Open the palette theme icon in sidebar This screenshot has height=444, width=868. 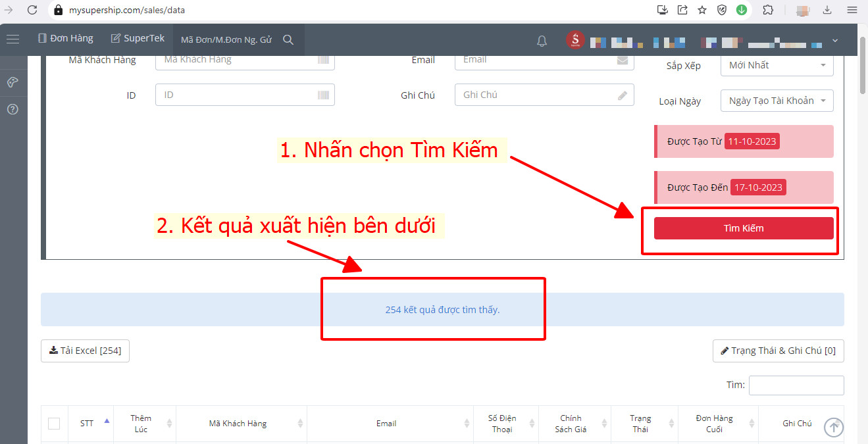[x=13, y=82]
